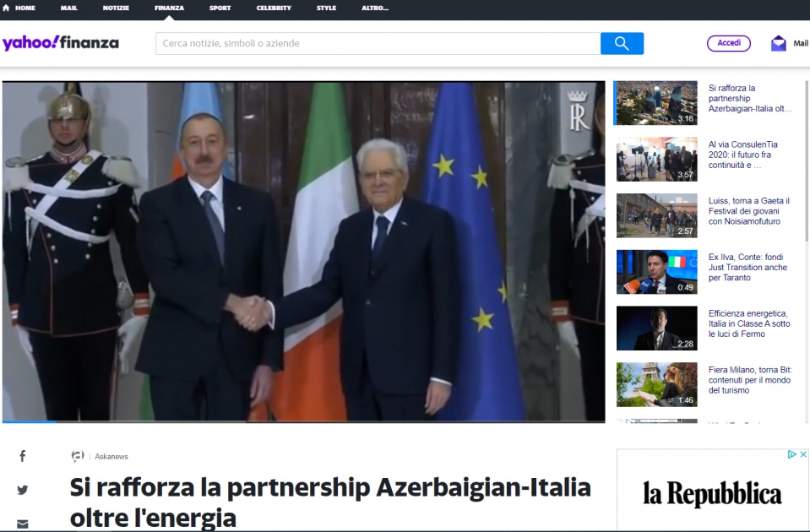810x532 pixels.
Task: Share article on Twitter
Action: point(23,490)
